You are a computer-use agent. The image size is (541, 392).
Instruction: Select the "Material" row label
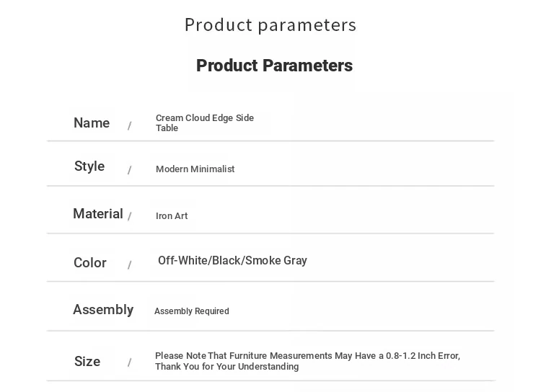click(98, 214)
